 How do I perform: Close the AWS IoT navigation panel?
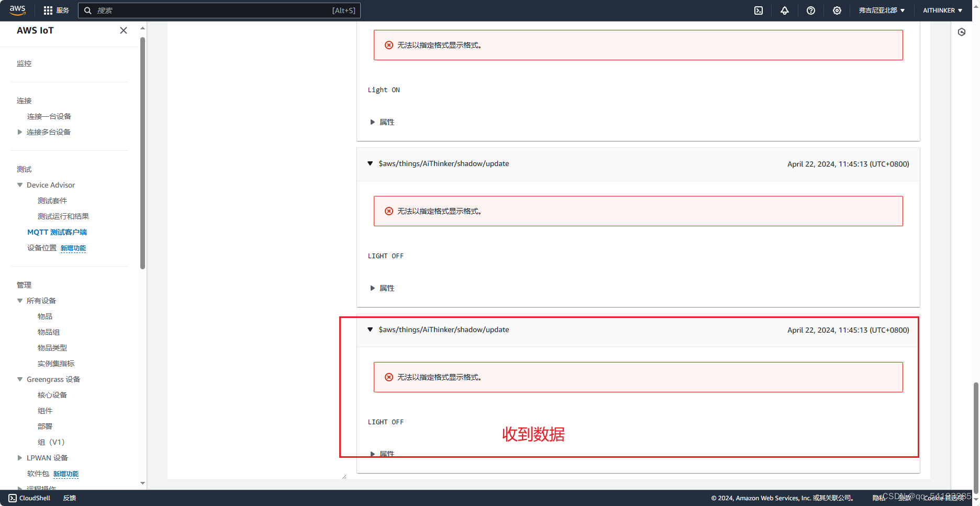click(124, 30)
